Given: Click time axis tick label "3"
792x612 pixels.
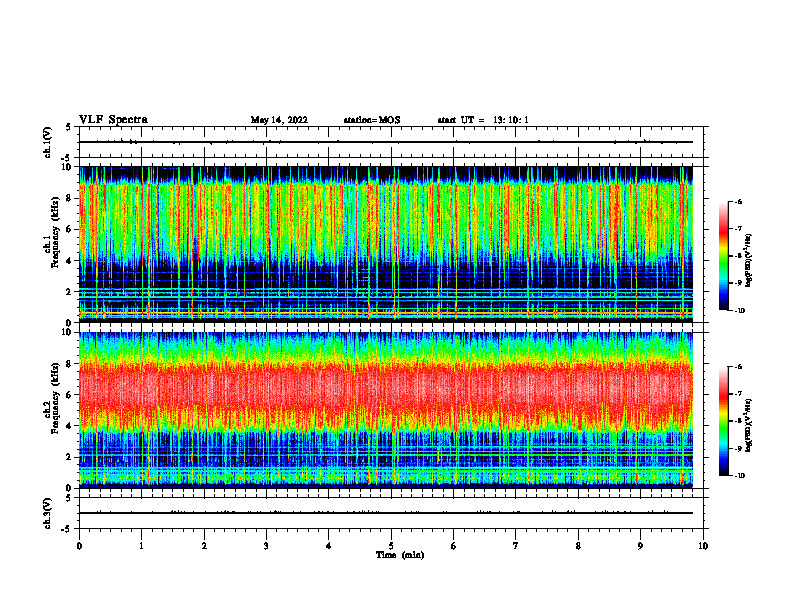Looking at the screenshot, I should [x=266, y=546].
